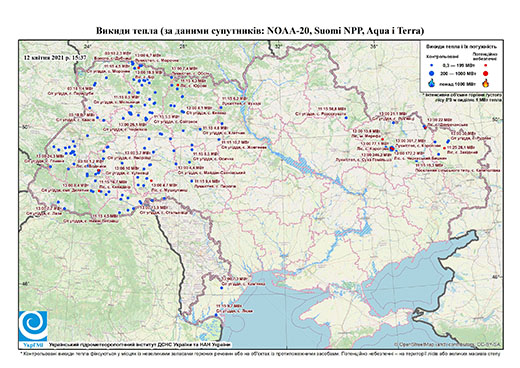Click the red marker on the northeastern border
Viewport: 520px width, 368px height.
pos(425,127)
